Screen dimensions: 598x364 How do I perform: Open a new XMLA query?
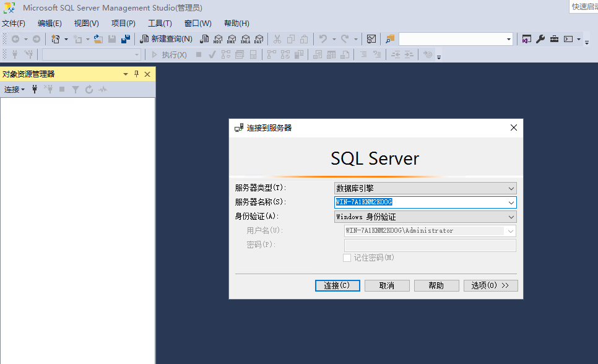click(x=245, y=39)
